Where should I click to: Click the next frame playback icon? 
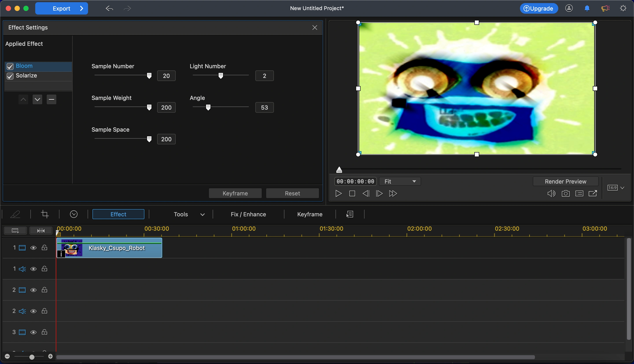tap(379, 193)
